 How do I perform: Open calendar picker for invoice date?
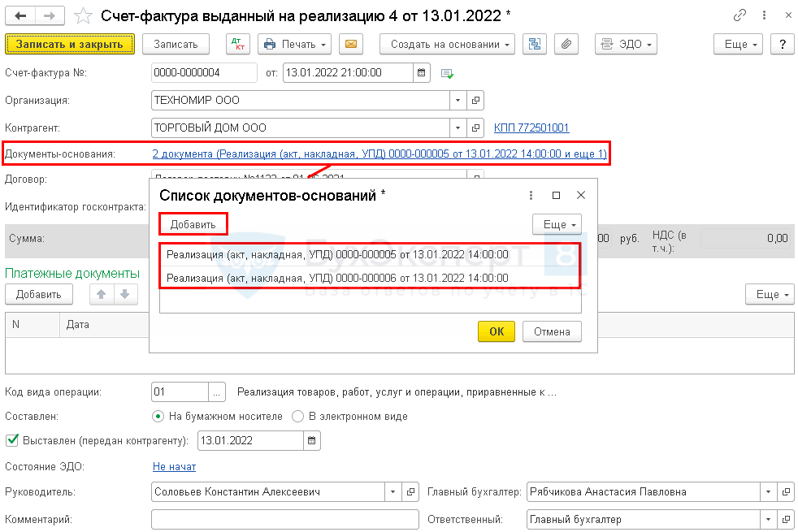point(422,73)
